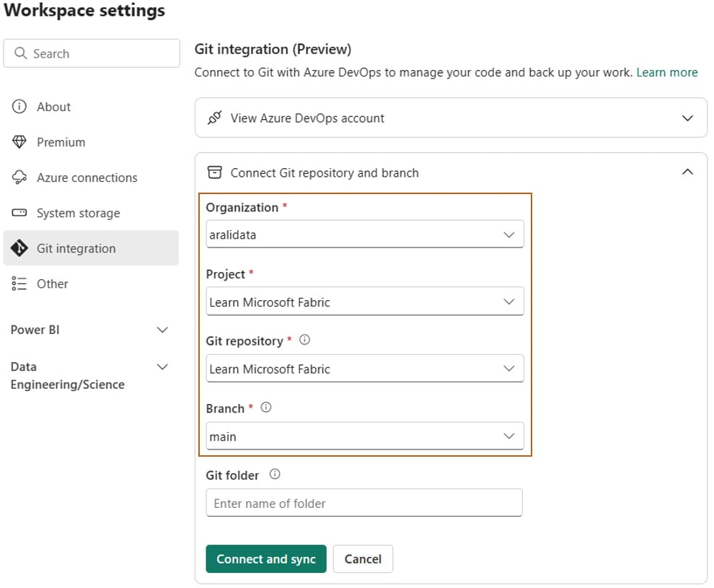The height and width of the screenshot is (588, 714).
Task: Click the Git folder field label
Action: [x=232, y=475]
